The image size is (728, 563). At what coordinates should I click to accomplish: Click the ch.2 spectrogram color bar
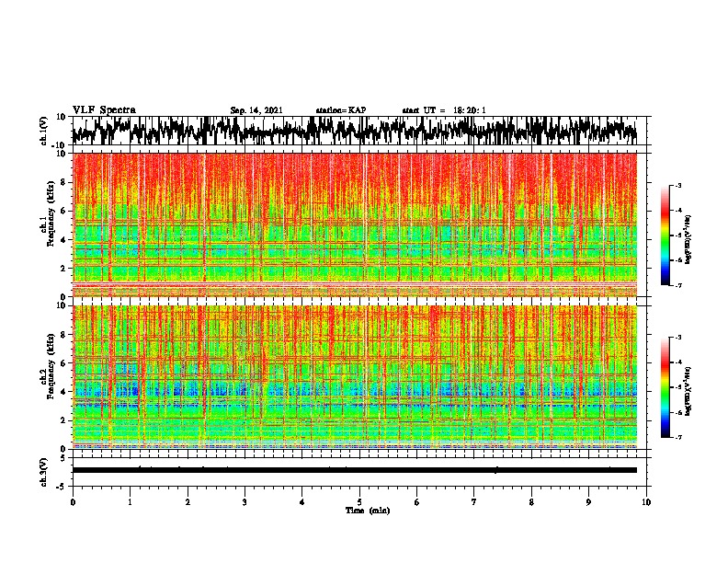(x=665, y=387)
